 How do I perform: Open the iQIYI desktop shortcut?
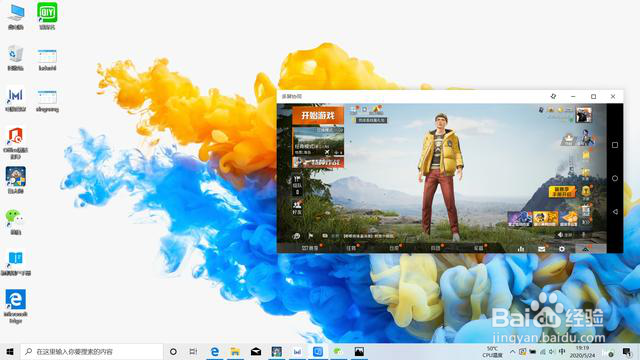click(x=47, y=16)
